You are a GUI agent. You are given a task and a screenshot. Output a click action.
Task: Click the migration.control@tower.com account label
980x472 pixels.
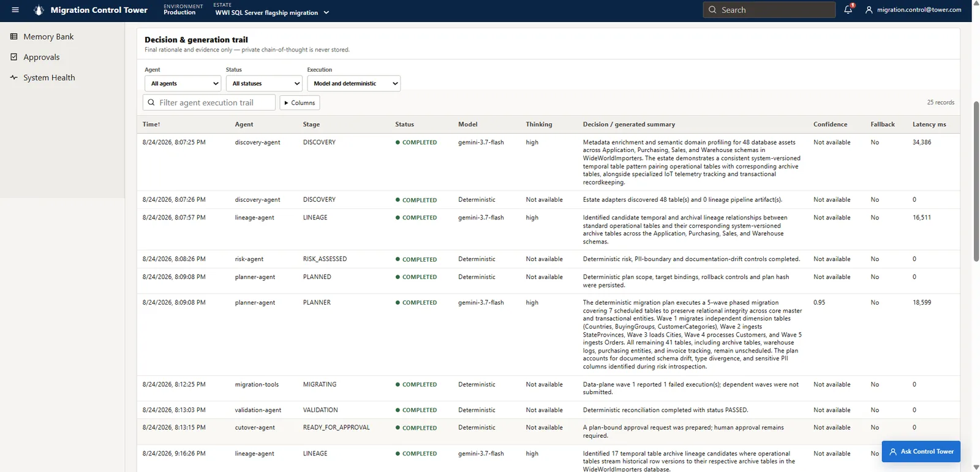[x=919, y=10]
